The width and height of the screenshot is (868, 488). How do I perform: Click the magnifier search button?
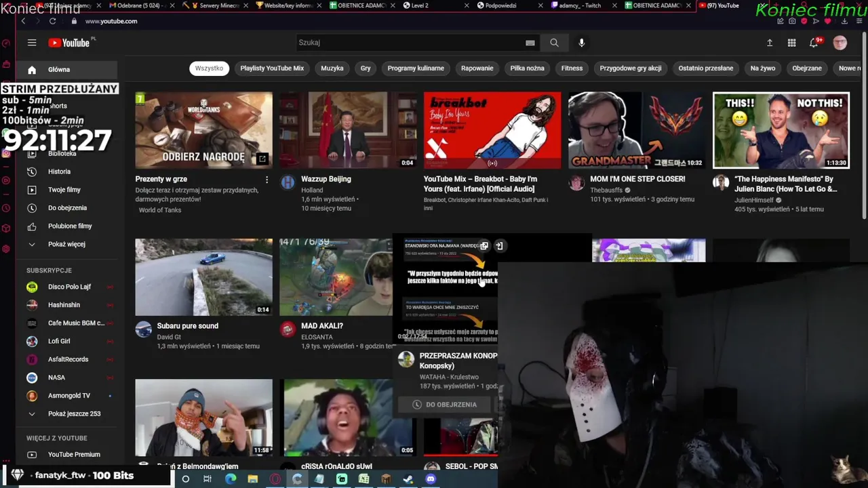[x=554, y=43]
